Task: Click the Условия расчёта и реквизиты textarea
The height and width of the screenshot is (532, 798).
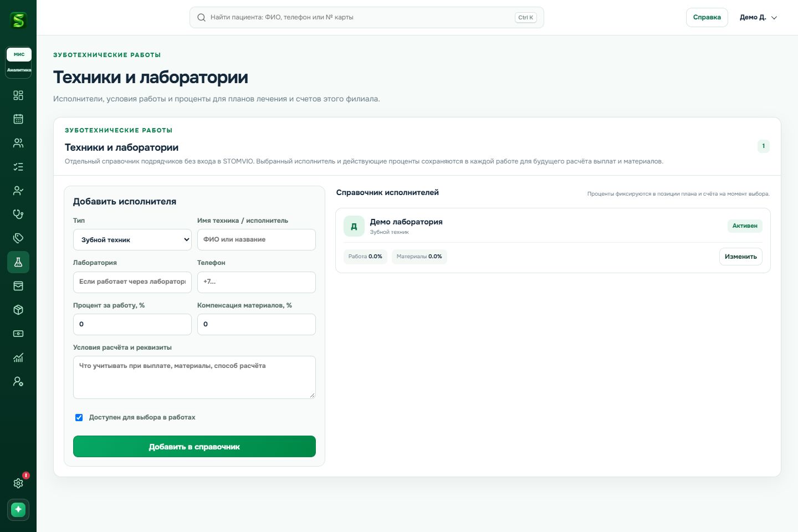Action: point(195,377)
